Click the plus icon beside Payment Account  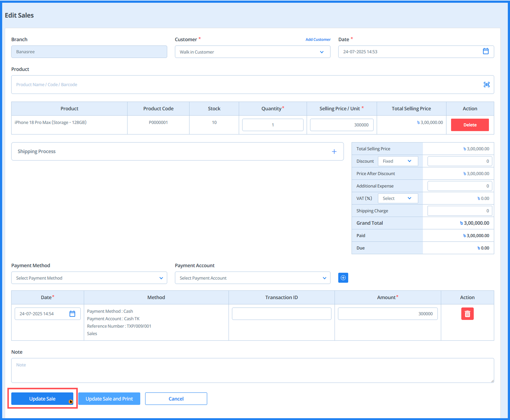pyautogui.click(x=343, y=278)
